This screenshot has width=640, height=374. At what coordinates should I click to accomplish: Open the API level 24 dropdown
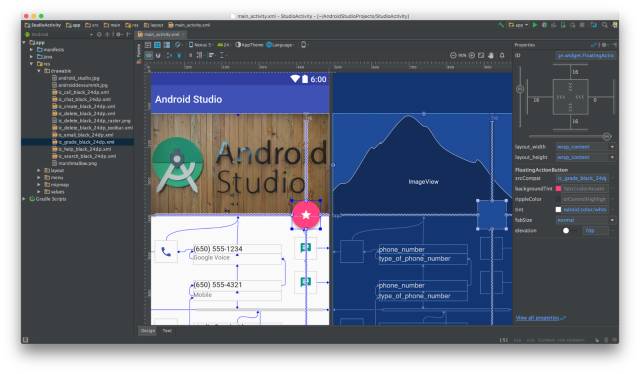223,45
